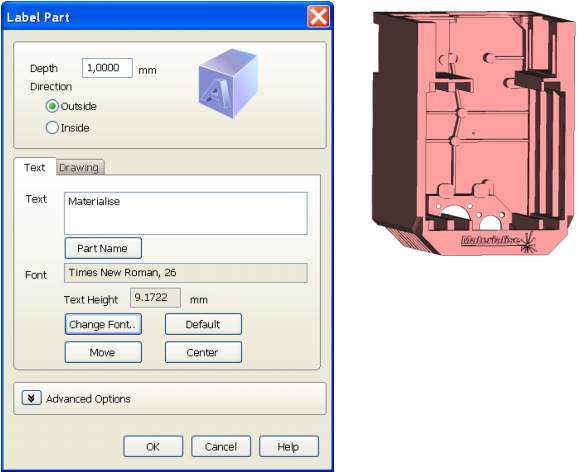The height and width of the screenshot is (472, 580).
Task: Click the Depth value input field
Action: pyautogui.click(x=107, y=68)
